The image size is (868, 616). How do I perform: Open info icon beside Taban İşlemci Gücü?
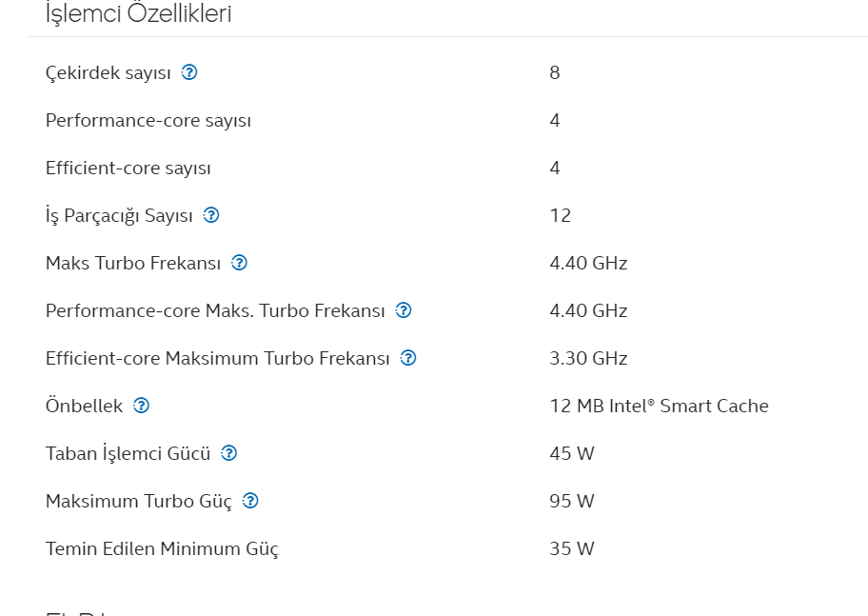tap(228, 453)
